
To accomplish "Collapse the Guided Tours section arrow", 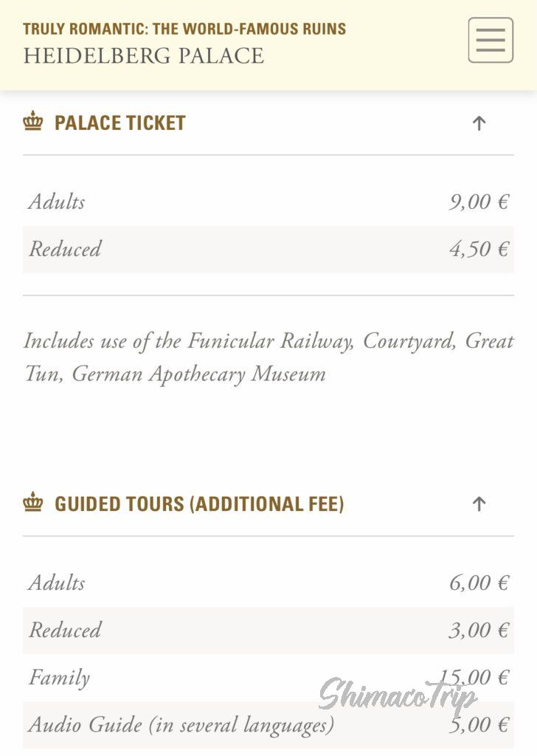I will 479,504.
